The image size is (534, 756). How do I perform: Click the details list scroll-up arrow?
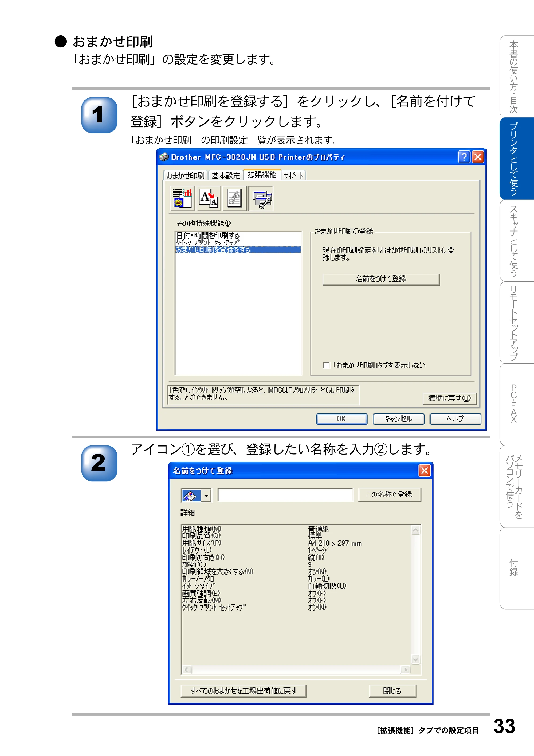416,530
